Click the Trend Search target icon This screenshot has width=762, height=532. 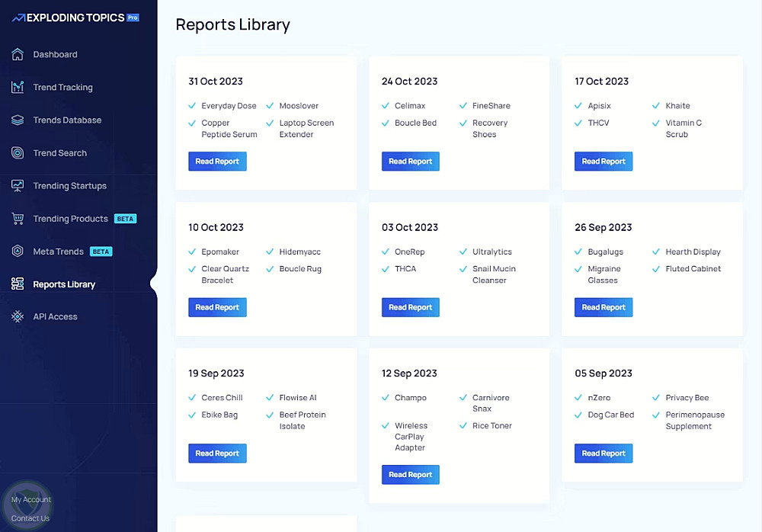(x=18, y=152)
